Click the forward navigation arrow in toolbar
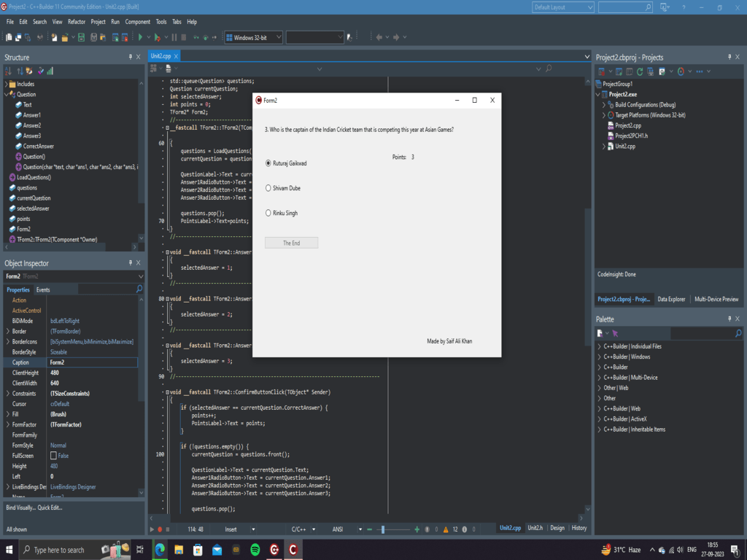 396,37
